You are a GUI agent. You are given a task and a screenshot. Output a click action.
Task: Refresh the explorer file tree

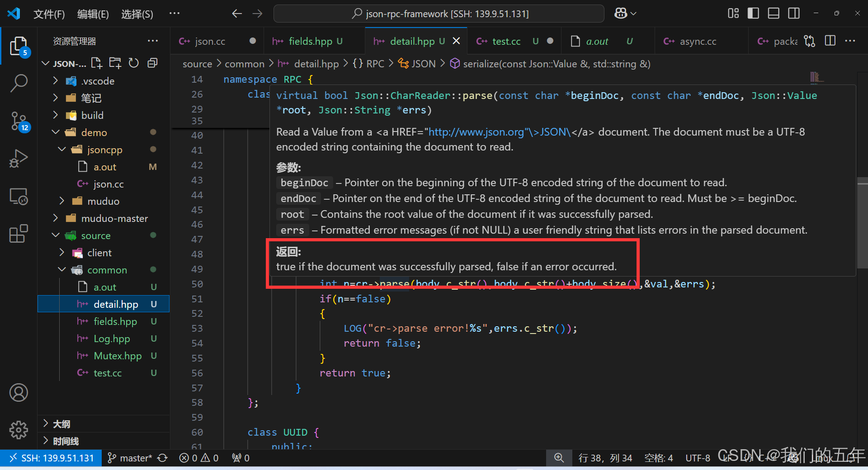134,63
